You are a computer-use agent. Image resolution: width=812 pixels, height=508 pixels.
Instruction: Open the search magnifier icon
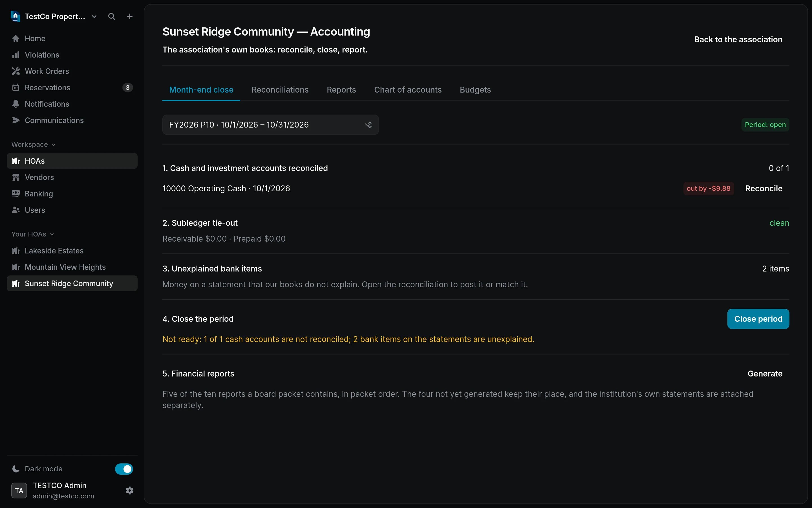(112, 16)
